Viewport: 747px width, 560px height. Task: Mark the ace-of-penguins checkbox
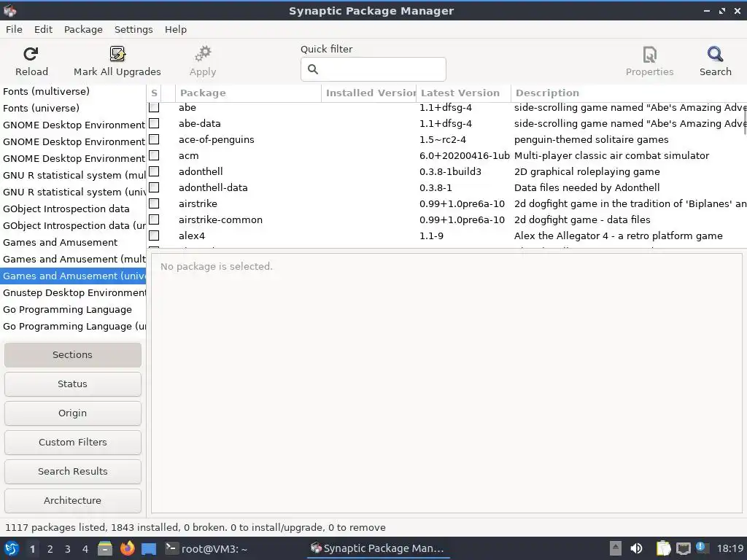[x=154, y=139]
